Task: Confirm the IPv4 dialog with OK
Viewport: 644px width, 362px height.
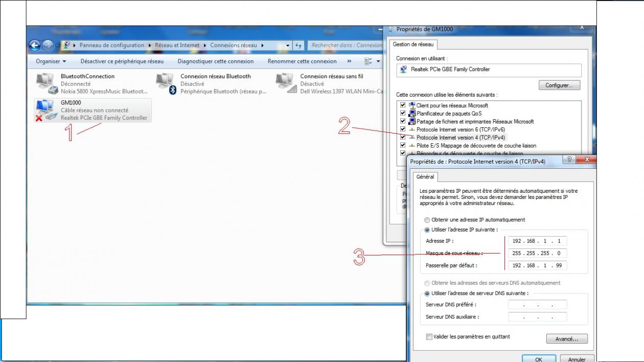Action: tap(539, 359)
